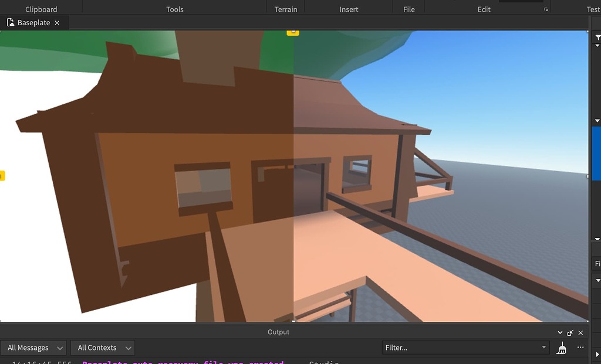Switch to the Terrain ribbon tab

click(286, 9)
